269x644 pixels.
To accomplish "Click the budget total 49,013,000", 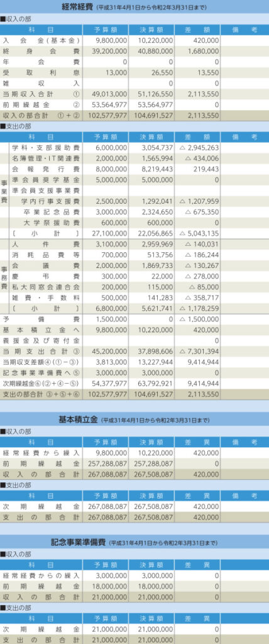I will [x=108, y=94].
